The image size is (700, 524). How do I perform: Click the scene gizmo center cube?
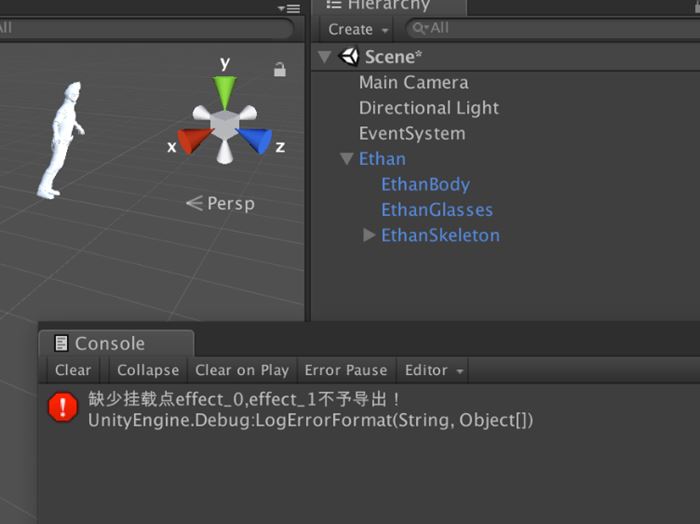tap(224, 127)
